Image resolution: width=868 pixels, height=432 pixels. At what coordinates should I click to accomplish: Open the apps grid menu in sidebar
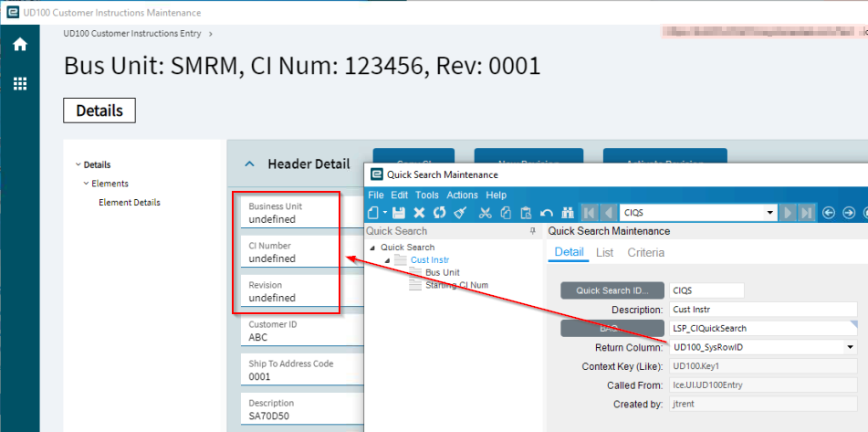[x=20, y=84]
